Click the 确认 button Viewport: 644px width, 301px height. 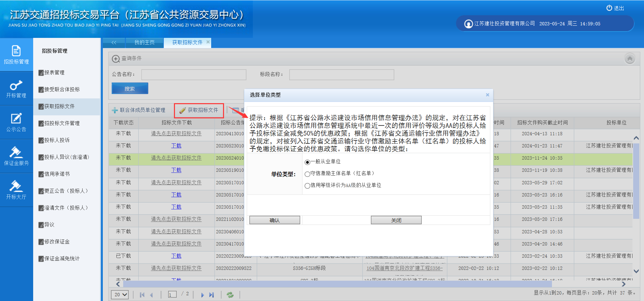[275, 220]
